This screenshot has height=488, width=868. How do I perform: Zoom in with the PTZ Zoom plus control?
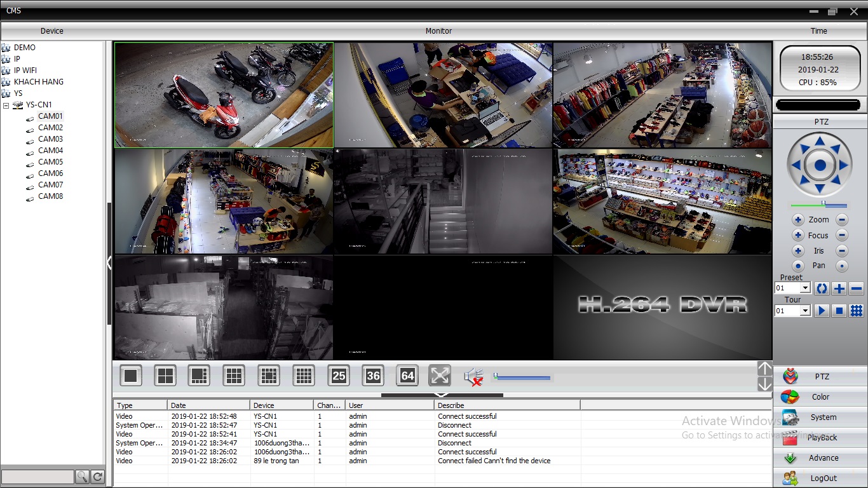(797, 219)
